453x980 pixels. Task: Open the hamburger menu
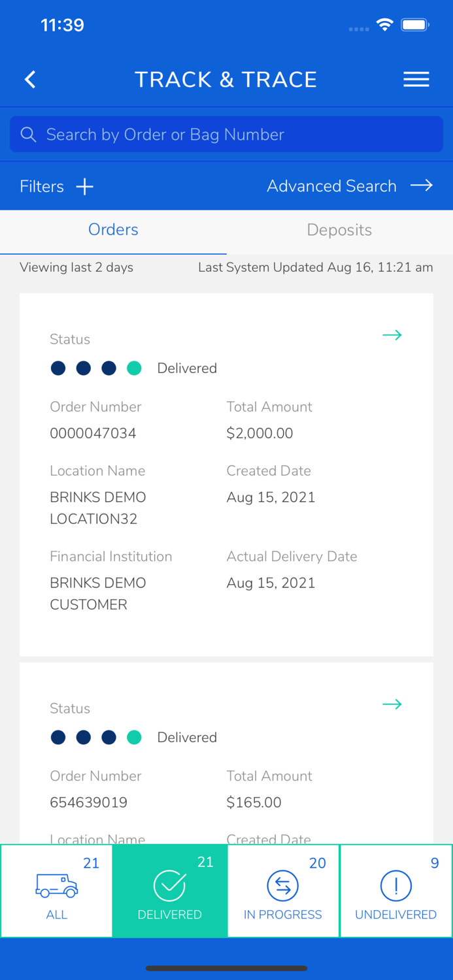click(416, 80)
